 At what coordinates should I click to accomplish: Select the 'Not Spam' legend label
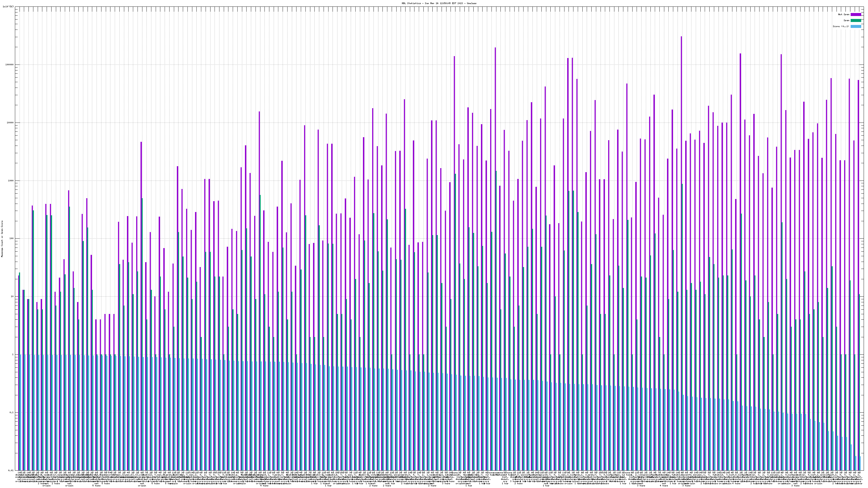click(844, 14)
